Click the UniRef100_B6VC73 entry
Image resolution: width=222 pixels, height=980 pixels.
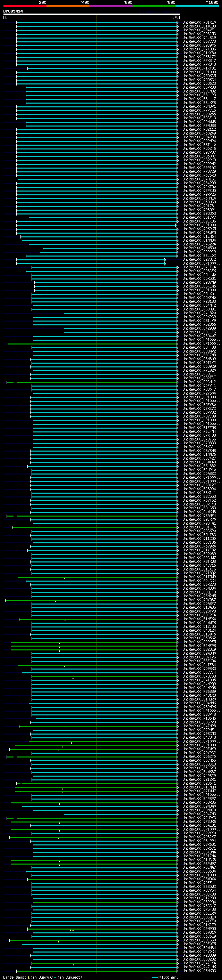[199, 41]
